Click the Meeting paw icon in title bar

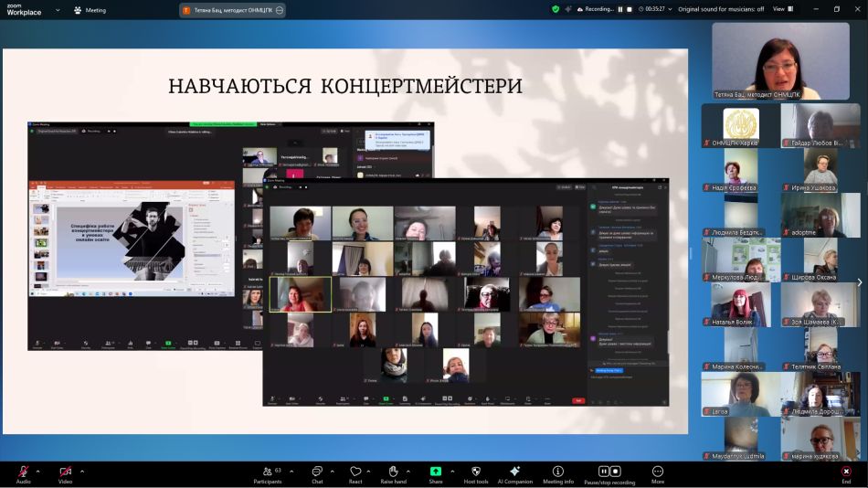(78, 10)
